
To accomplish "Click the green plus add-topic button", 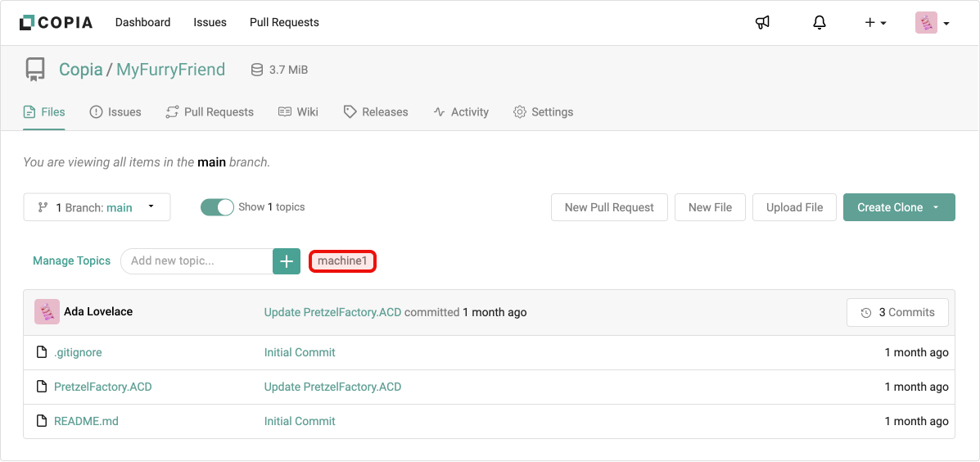I will coord(287,261).
